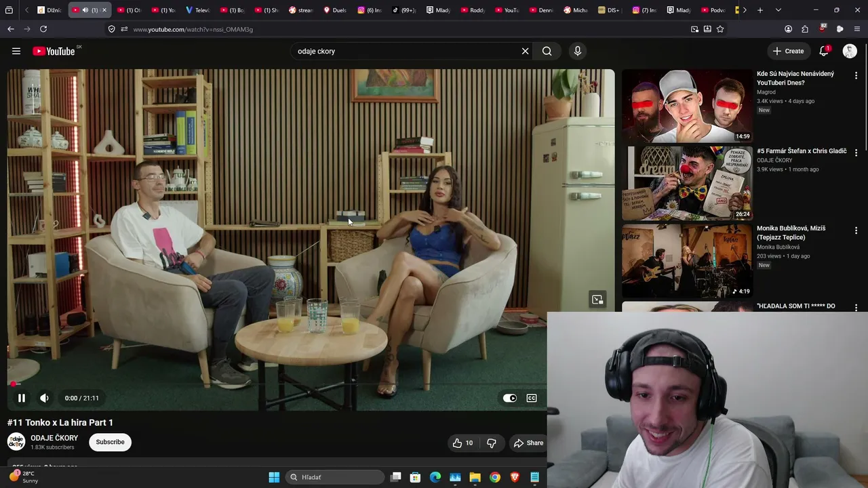Open the YouTube guide hamburger menu
The height and width of the screenshot is (488, 868).
click(x=16, y=51)
